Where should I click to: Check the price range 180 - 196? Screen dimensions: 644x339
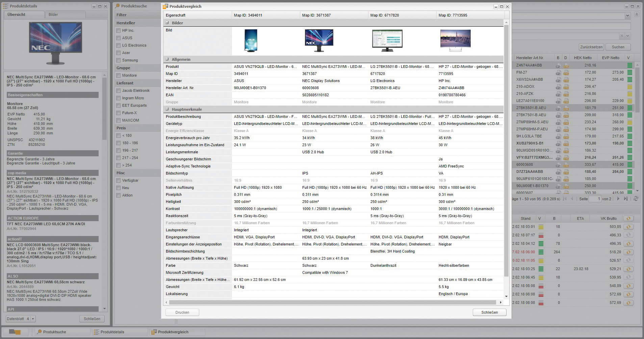coord(118,143)
